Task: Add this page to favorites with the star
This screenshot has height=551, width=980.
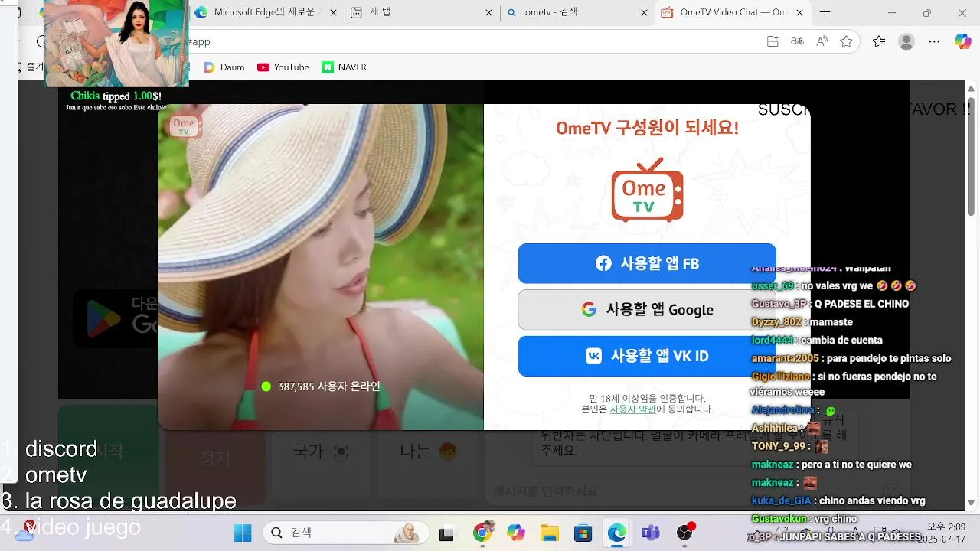Action: pos(846,41)
